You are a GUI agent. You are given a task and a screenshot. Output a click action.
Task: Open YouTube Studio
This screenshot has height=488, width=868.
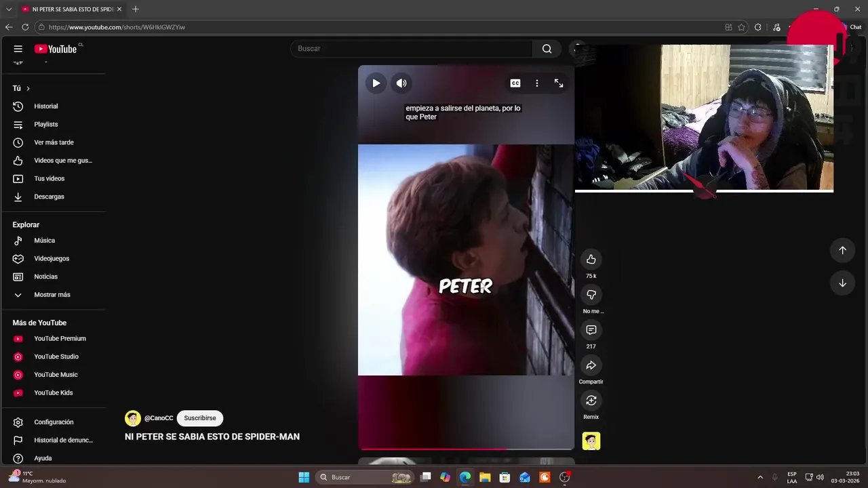click(x=54, y=357)
